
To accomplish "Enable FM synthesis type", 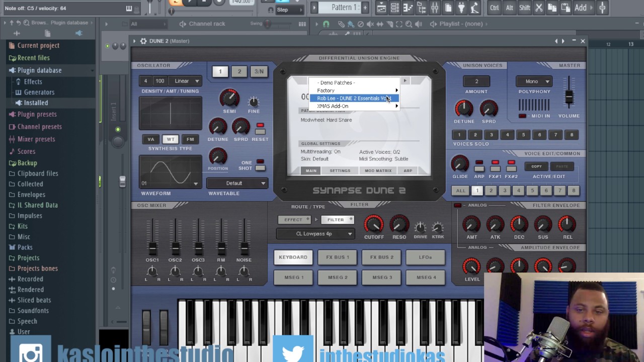I will pyautogui.click(x=190, y=139).
